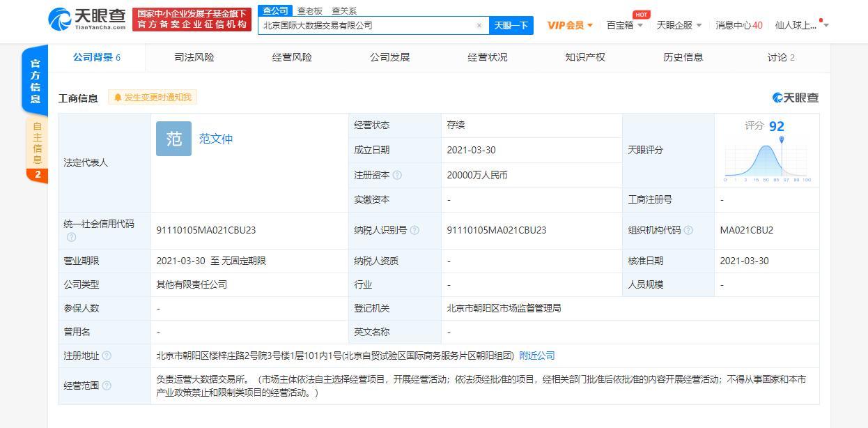Open help icon next to 注册资本
Image resolution: width=868 pixels, height=428 pixels.
click(397, 175)
